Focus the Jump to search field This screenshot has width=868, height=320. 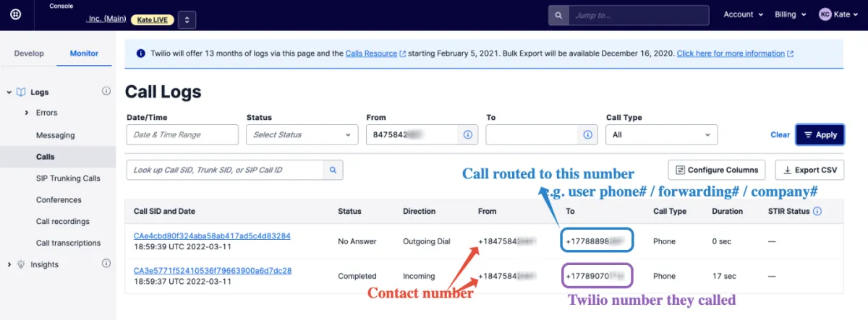pos(638,14)
